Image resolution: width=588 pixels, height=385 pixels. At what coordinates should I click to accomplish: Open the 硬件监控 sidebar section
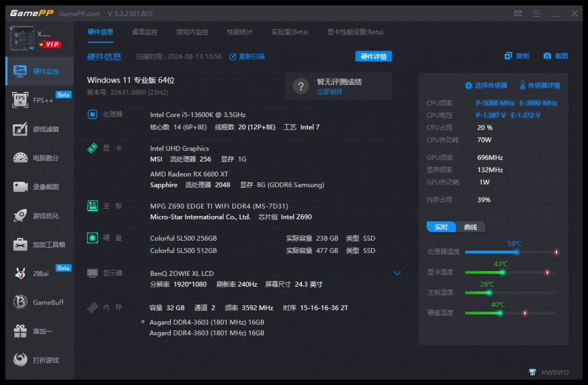(40, 71)
